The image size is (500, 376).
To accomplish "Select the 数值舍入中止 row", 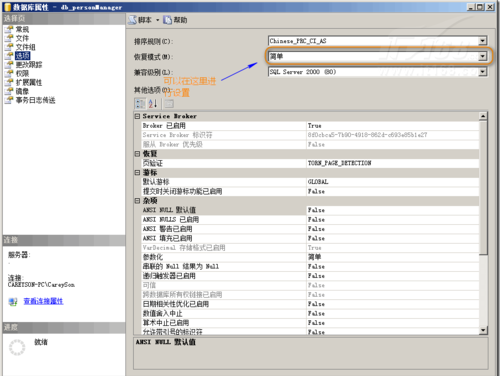I will 310,313.
